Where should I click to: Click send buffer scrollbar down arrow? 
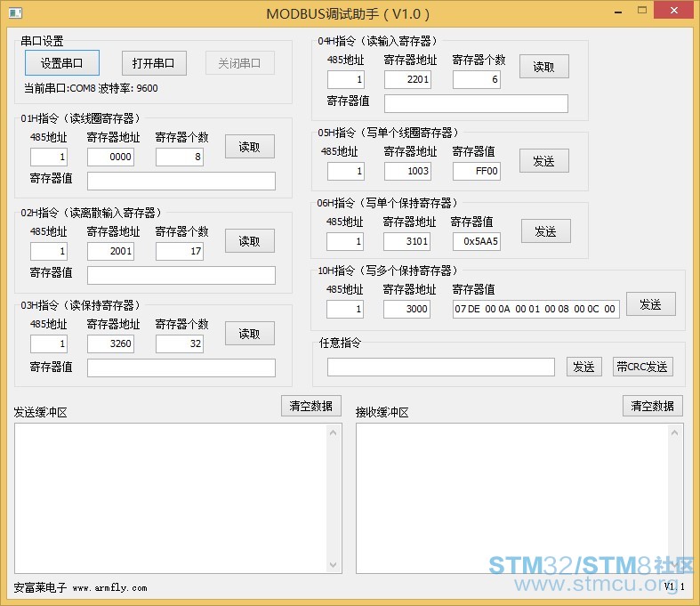coord(333,564)
